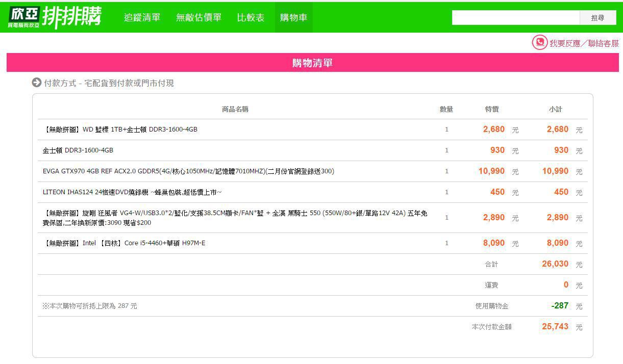The image size is (623, 364).
Task: Click the 購物清單 pink header bar
Action: [312, 63]
